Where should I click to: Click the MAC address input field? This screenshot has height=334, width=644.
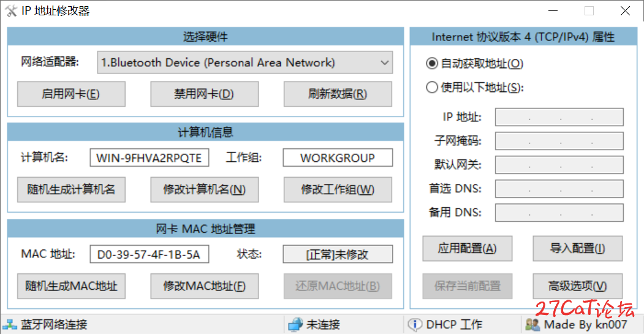[x=149, y=254]
